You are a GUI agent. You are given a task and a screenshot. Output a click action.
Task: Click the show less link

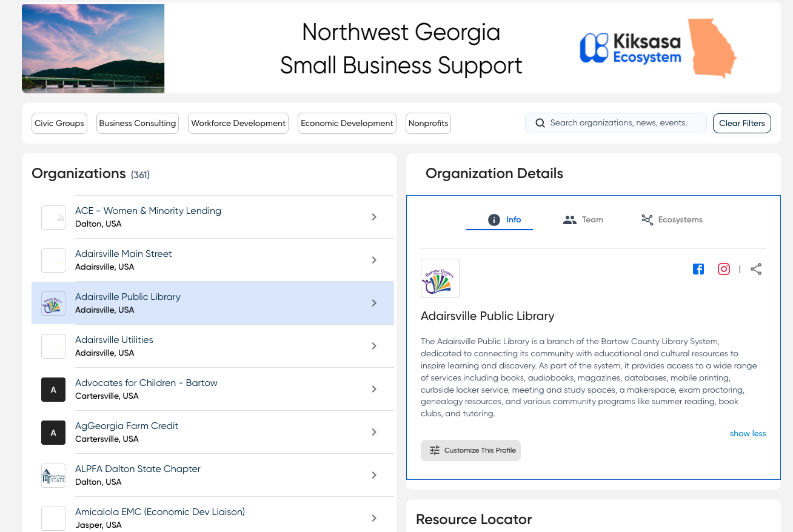pyautogui.click(x=748, y=433)
